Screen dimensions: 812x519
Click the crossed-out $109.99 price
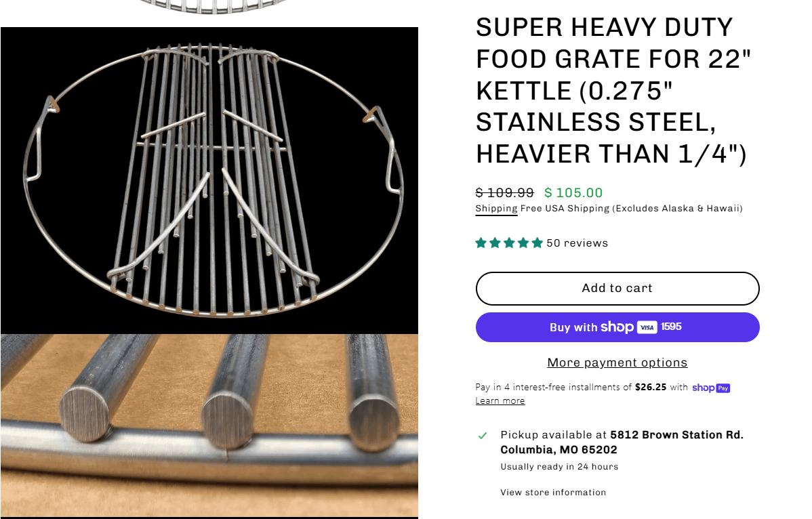click(505, 193)
